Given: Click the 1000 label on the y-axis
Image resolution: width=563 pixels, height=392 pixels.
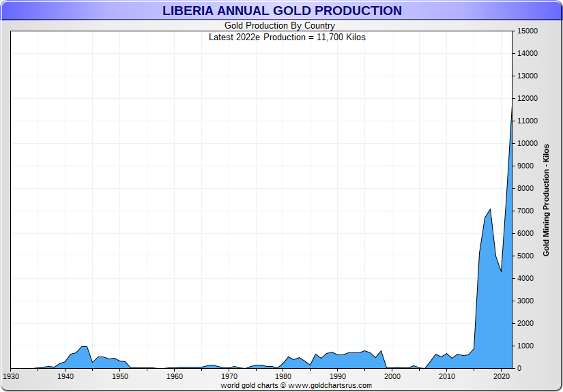Looking at the screenshot, I should coord(527,346).
